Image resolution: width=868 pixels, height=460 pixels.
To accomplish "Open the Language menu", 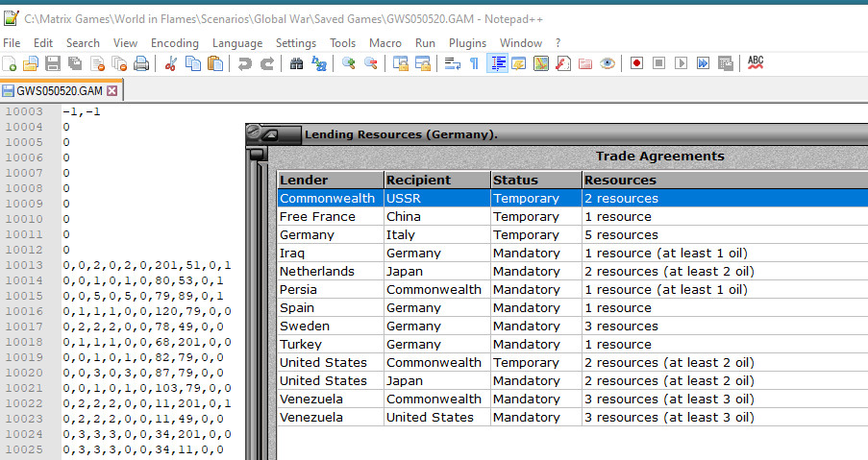I will (x=237, y=43).
